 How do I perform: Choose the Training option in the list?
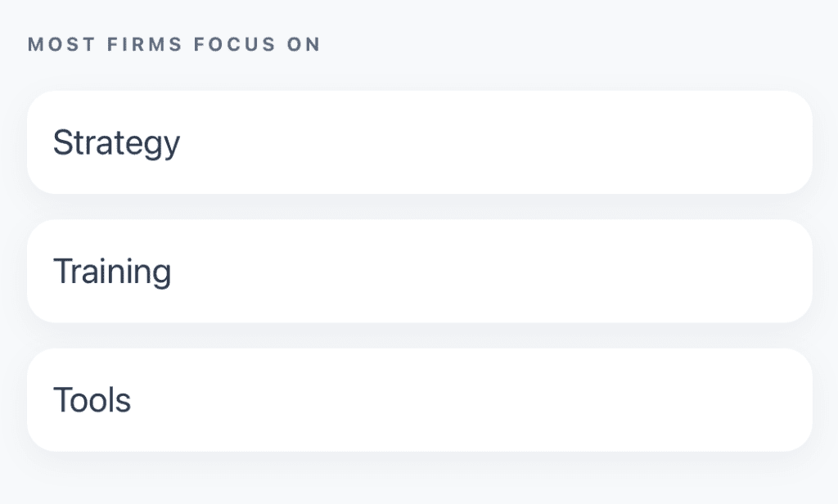(x=419, y=271)
